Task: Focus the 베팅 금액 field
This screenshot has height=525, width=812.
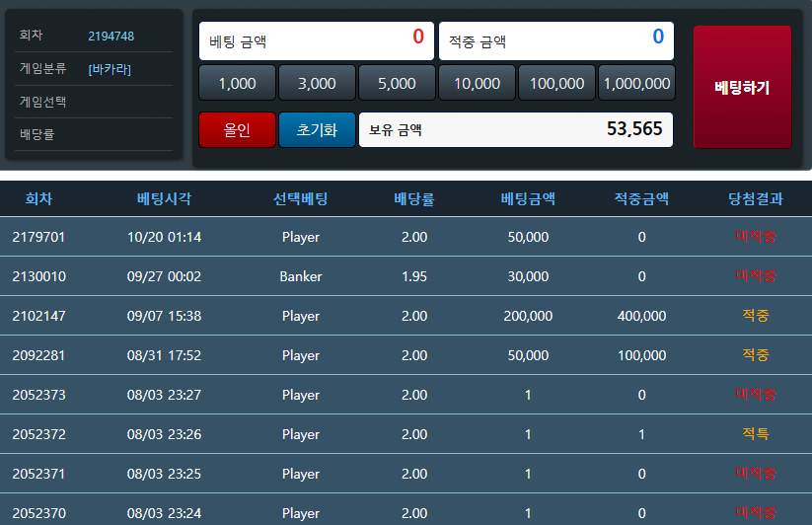Action: [x=317, y=40]
